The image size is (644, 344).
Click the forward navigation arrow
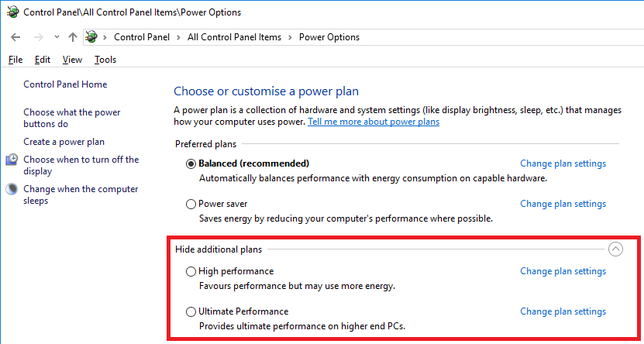coord(38,37)
